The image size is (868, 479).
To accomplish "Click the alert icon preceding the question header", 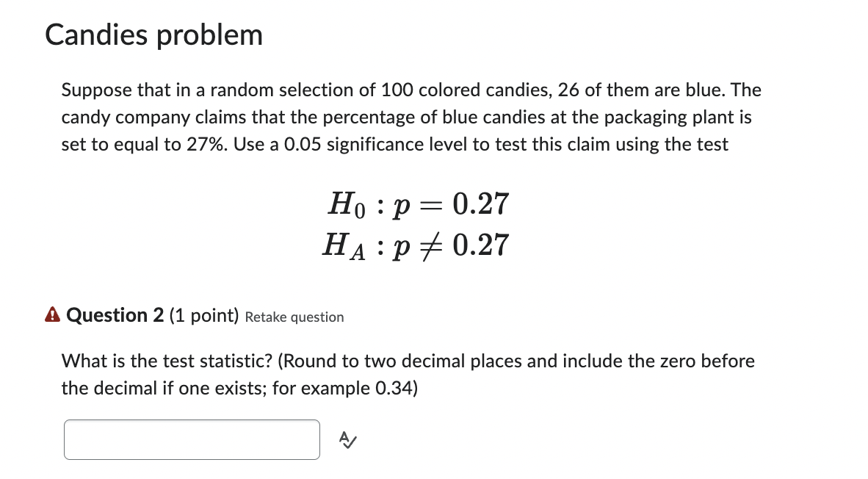I will point(51,314).
